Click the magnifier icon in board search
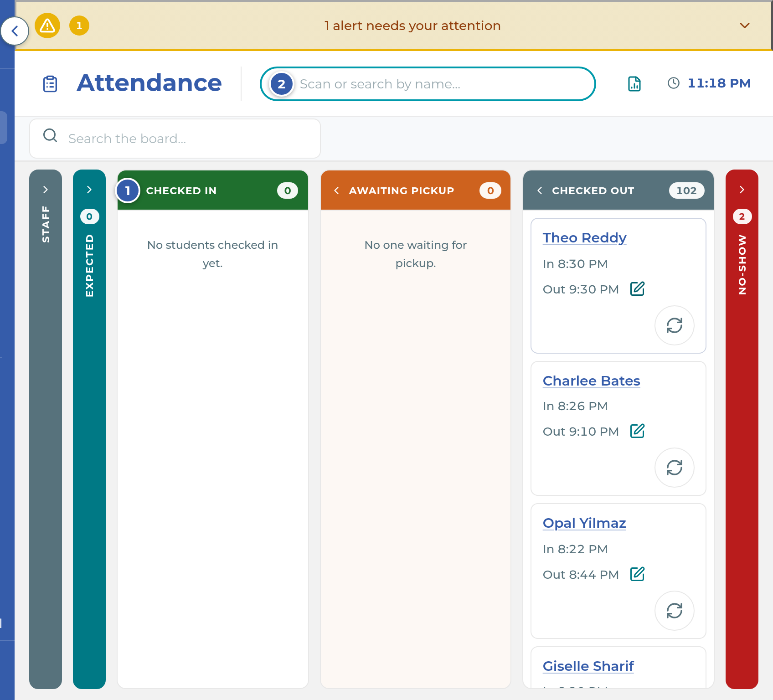This screenshot has height=700, width=773. (50, 135)
